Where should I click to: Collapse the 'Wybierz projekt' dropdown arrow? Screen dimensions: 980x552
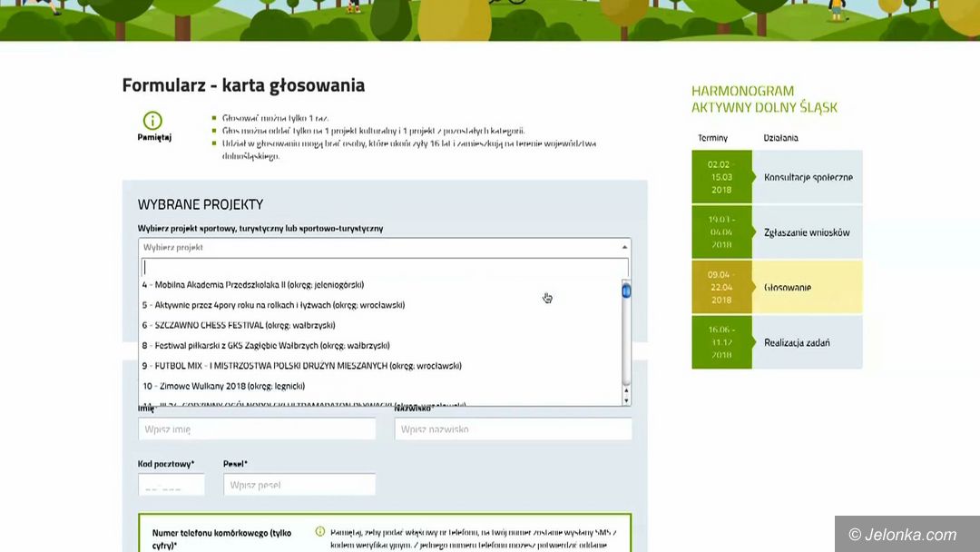624,247
